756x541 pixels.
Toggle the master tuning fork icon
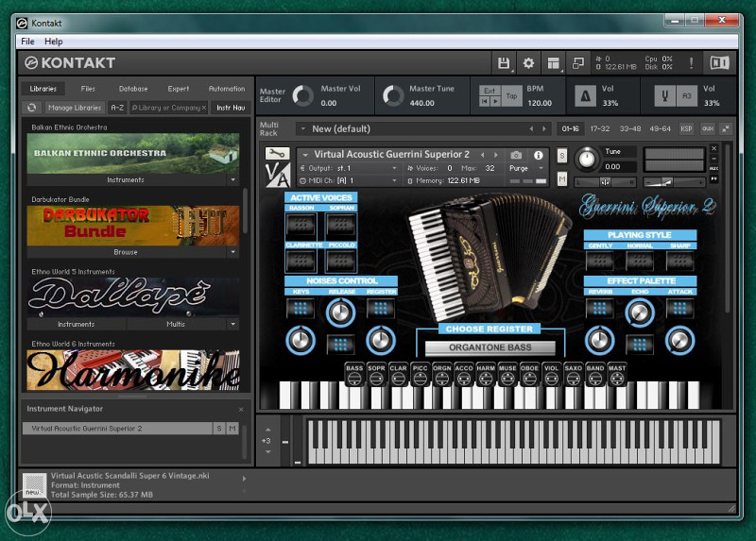coord(665,96)
